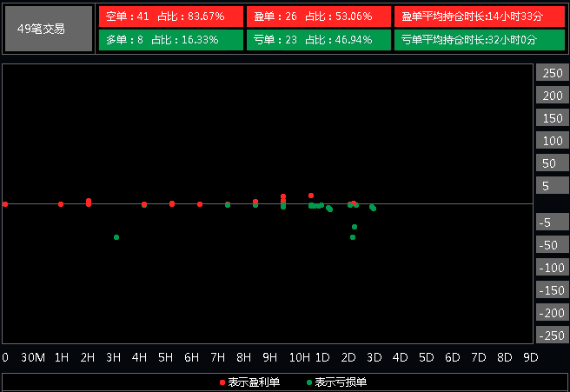Click the 150 y-axis scale label
This screenshot has height=392, width=570.
click(553, 118)
